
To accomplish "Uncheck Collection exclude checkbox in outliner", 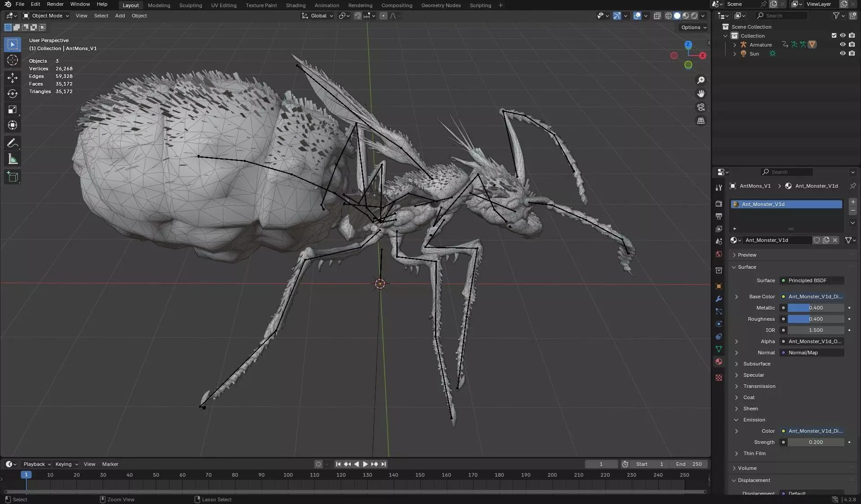I will 834,35.
